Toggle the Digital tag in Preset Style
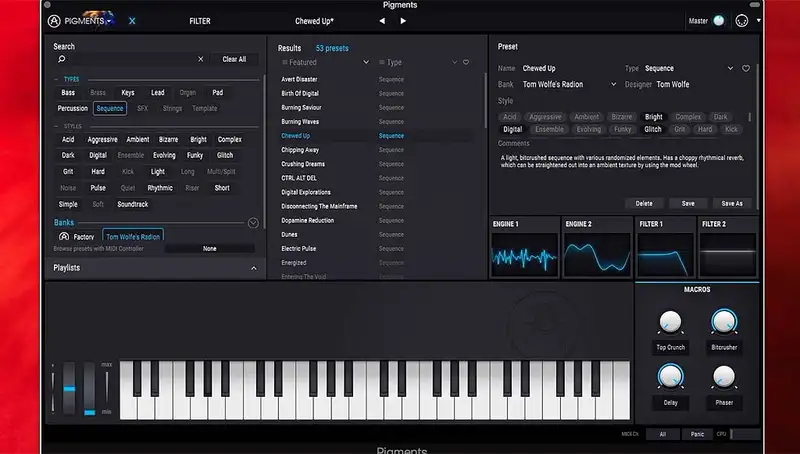 coord(512,130)
